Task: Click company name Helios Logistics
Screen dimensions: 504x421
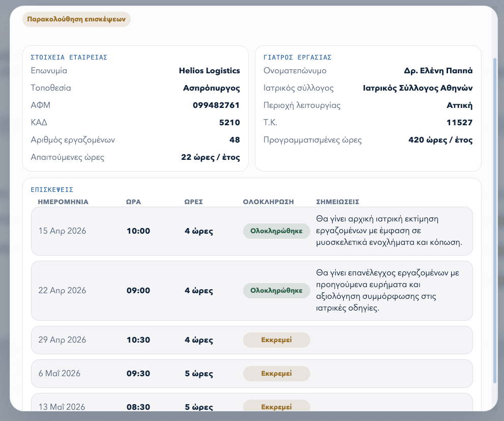Action: pyautogui.click(x=209, y=71)
